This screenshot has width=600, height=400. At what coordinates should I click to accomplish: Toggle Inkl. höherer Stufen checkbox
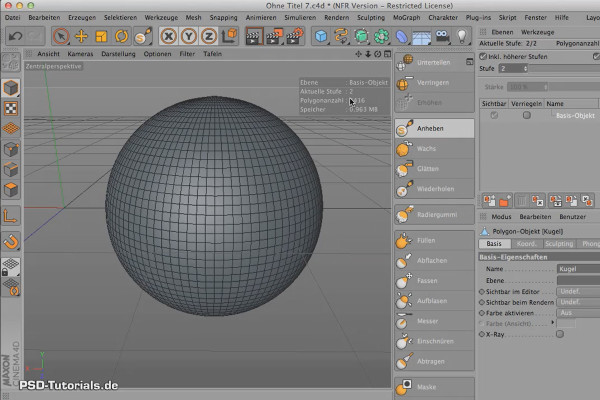coord(483,56)
